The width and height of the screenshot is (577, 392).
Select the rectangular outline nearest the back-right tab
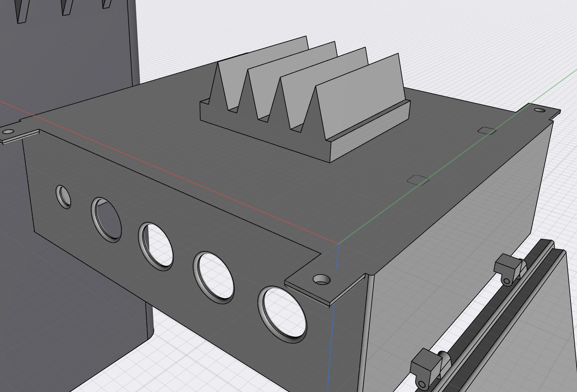pos(487,130)
